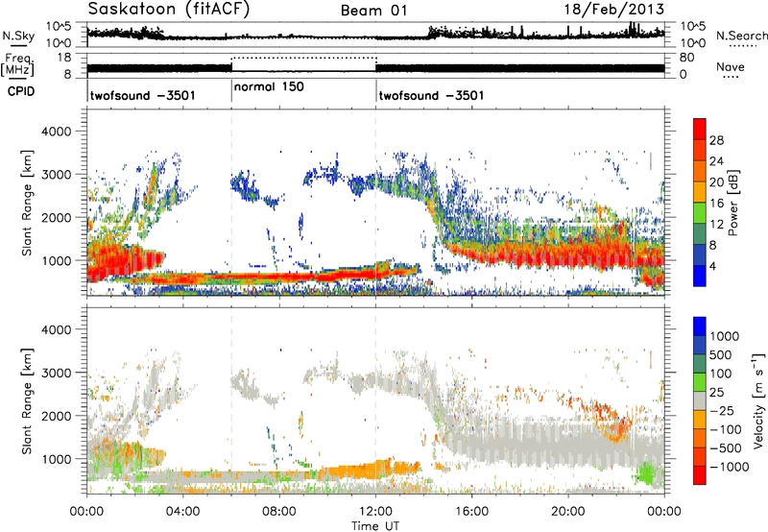Select the 4000 tick of the power panel
This screenshot has height=532, width=768.
[56, 132]
